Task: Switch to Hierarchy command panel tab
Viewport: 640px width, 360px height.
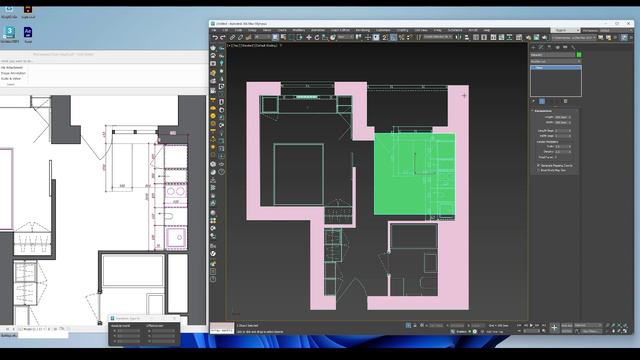Action: tap(549, 47)
